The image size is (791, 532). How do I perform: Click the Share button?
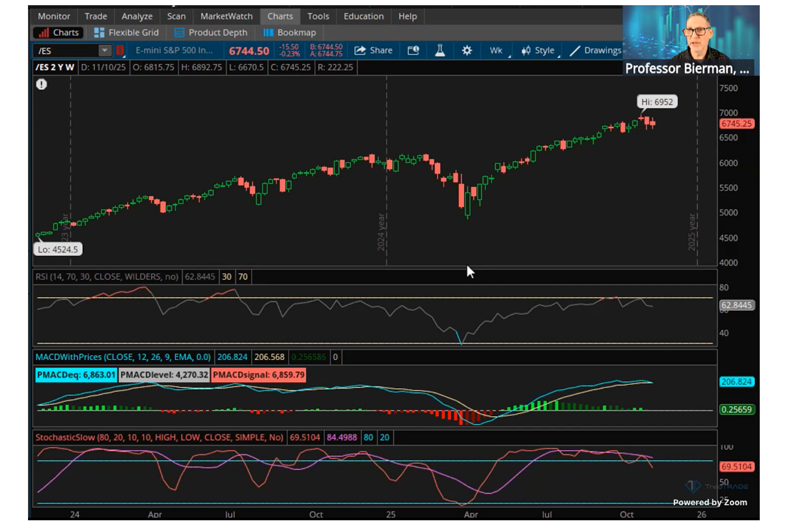(374, 51)
